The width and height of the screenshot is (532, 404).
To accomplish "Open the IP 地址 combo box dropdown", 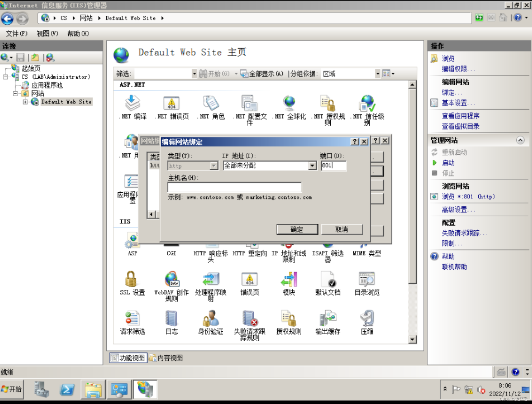I will (312, 166).
